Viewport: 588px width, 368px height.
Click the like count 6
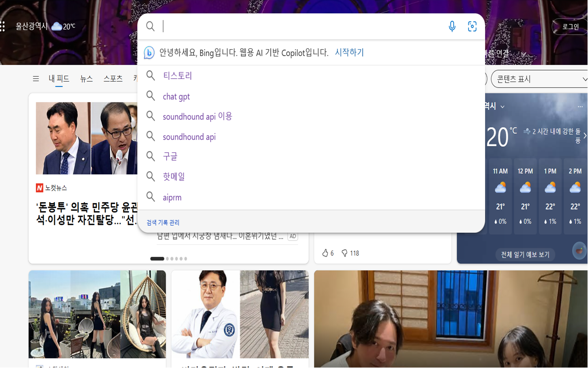pyautogui.click(x=332, y=253)
